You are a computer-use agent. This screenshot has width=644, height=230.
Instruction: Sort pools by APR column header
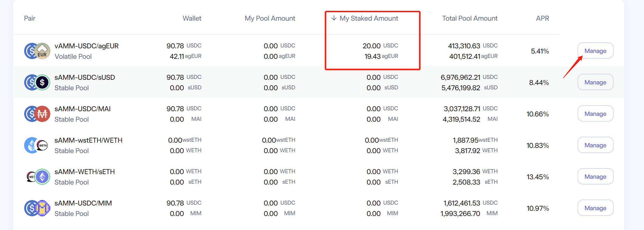(x=542, y=18)
